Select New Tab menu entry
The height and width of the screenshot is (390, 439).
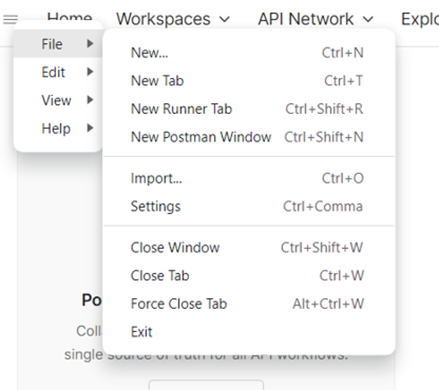coord(249,81)
